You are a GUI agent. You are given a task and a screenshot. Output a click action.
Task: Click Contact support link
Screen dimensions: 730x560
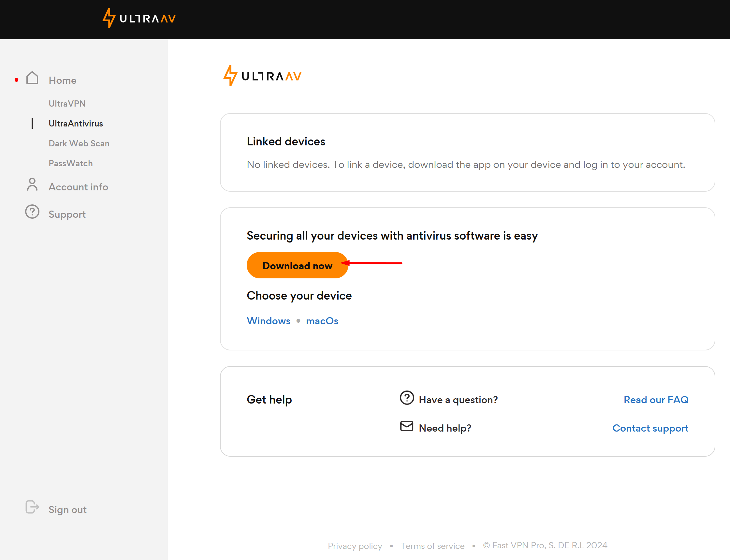tap(650, 428)
